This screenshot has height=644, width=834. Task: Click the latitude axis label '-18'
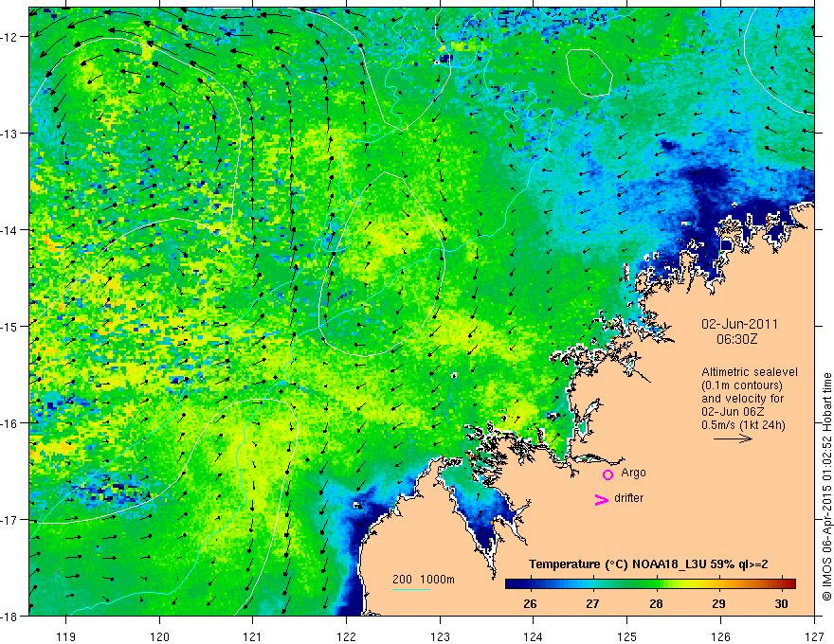point(9,616)
